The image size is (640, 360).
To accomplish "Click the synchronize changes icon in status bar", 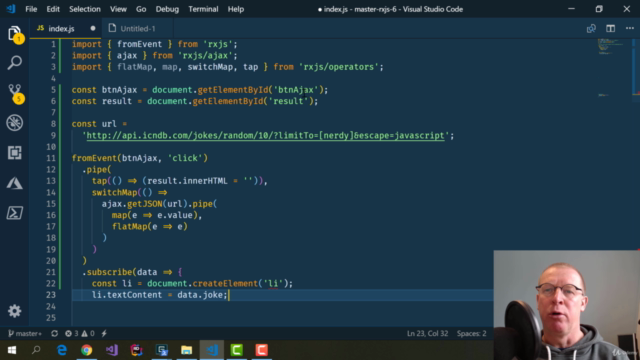I will pyautogui.click(x=54, y=333).
